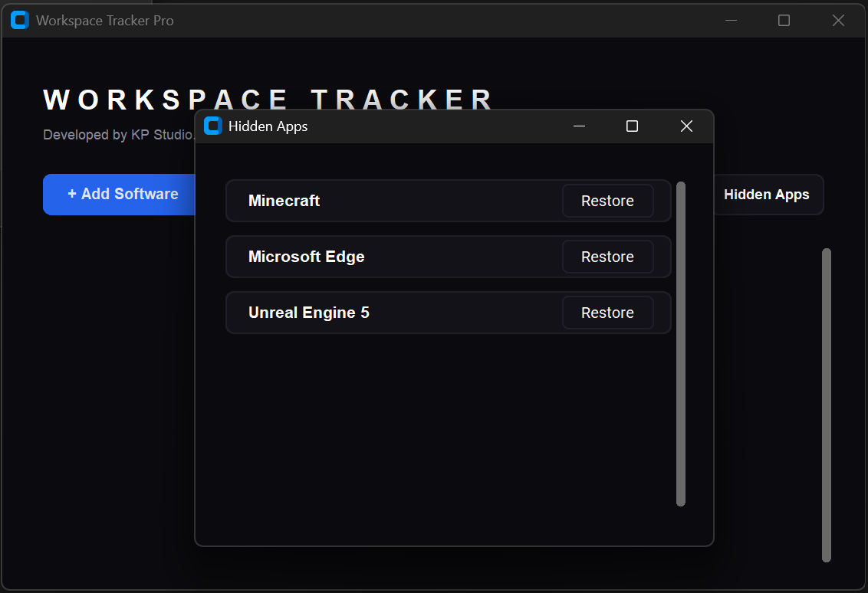Click the Hidden Apps dialog title icon

point(212,126)
